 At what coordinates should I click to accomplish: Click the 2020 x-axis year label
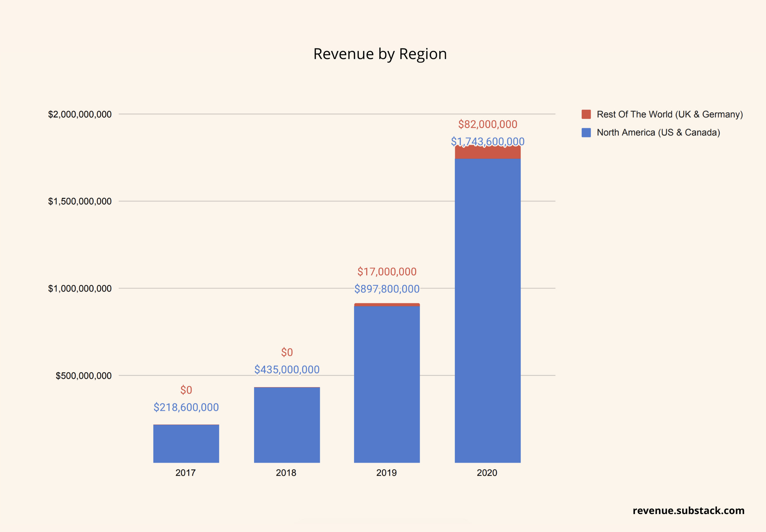[487, 473]
